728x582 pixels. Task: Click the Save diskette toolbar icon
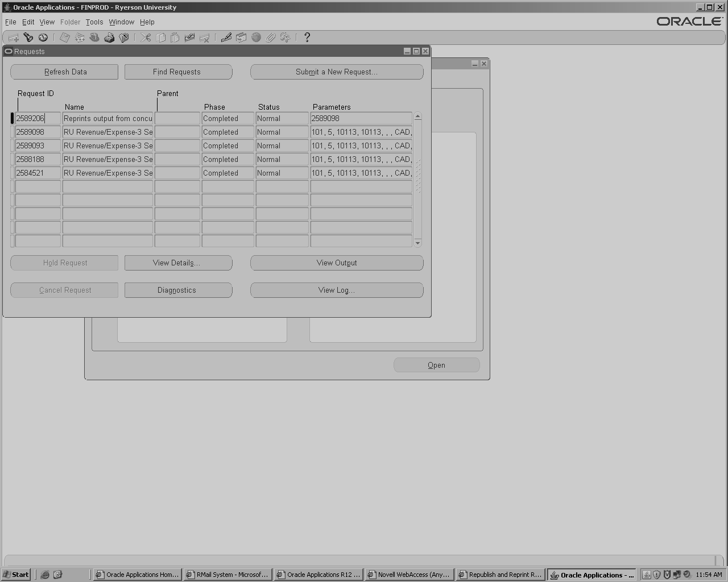tap(65, 38)
